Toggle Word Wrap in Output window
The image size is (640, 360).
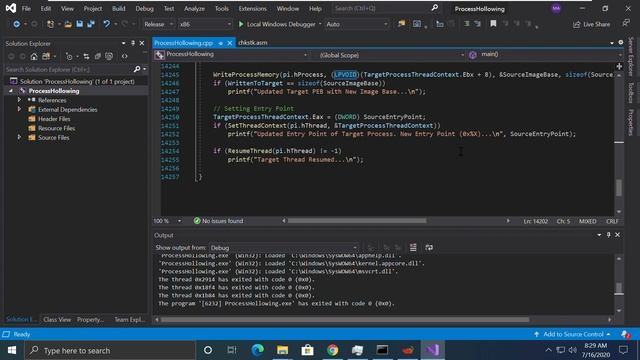[x=429, y=248]
